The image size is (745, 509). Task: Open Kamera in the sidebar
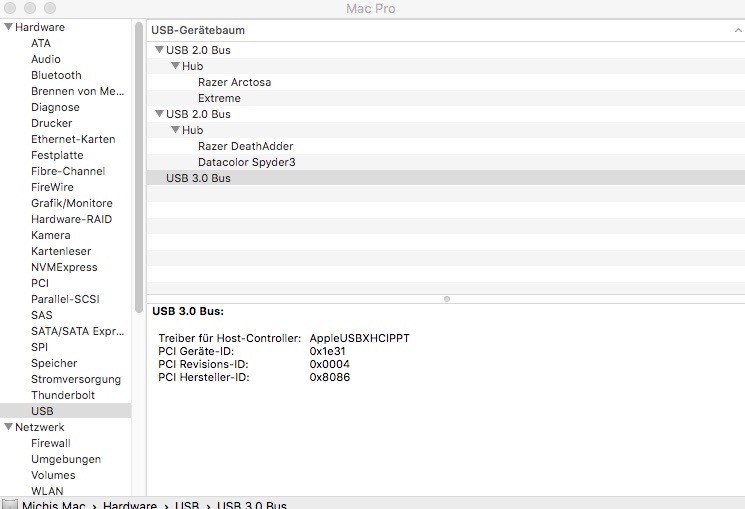50,235
